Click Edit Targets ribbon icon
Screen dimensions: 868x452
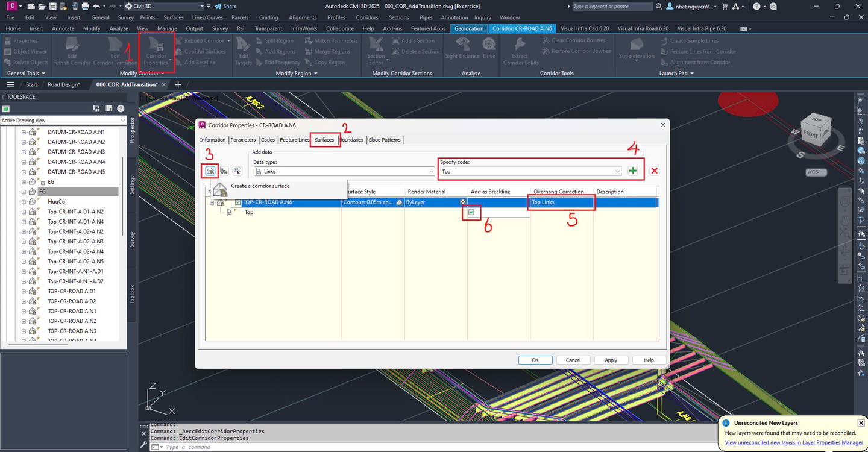pos(244,51)
